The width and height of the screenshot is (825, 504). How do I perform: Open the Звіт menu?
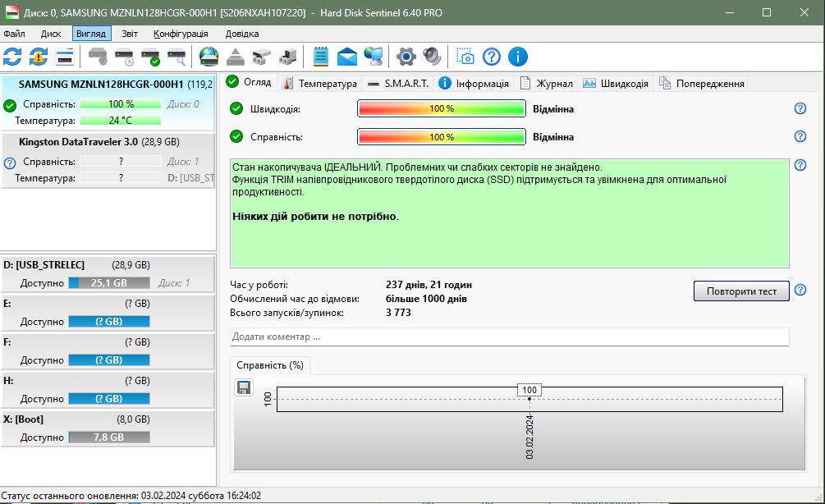130,34
